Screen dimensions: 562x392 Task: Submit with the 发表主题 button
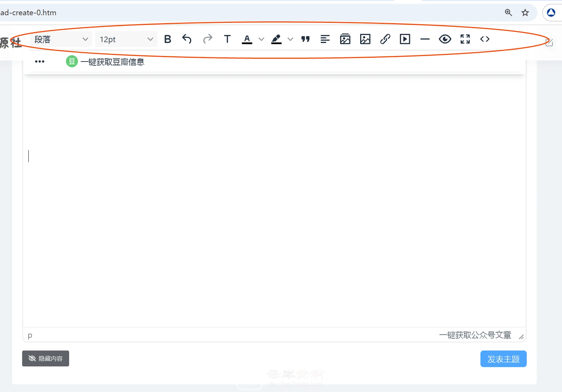[503, 359]
